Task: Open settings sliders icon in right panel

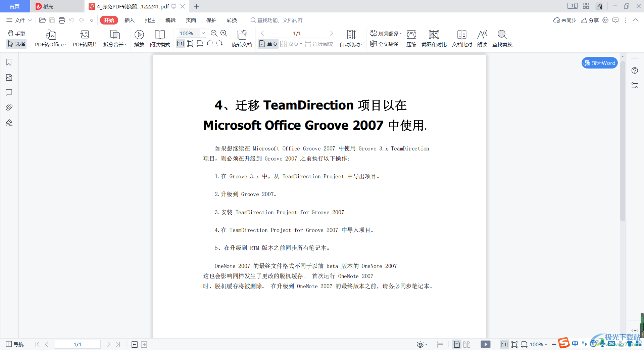Action: 635,85
